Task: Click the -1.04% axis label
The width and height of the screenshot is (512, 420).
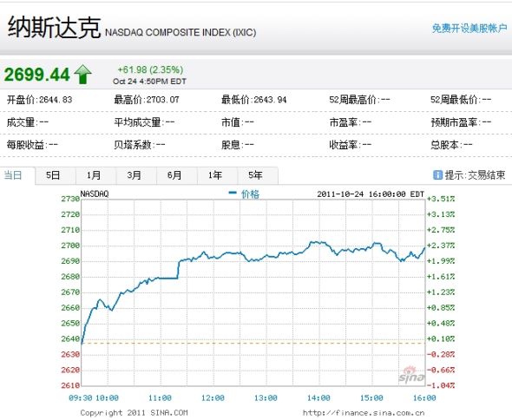Action: click(x=441, y=385)
